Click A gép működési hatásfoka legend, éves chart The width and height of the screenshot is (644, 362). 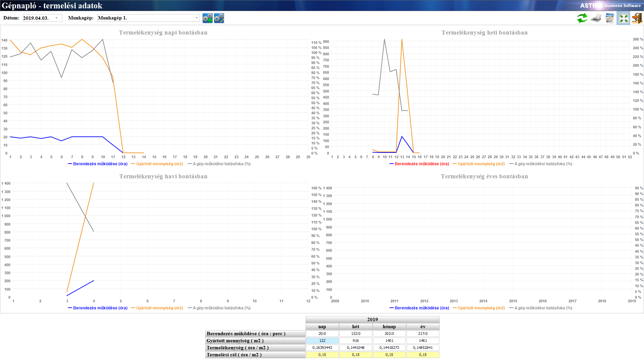click(541, 308)
